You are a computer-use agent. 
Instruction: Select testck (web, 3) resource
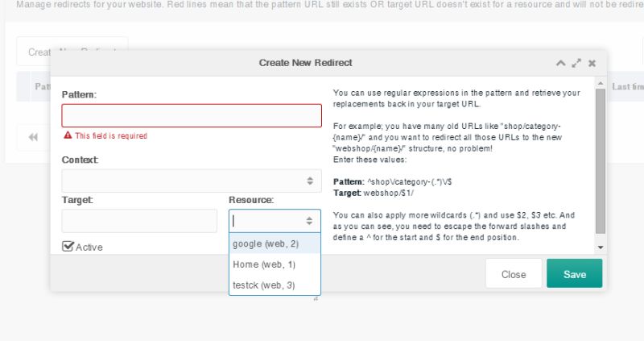click(x=275, y=285)
